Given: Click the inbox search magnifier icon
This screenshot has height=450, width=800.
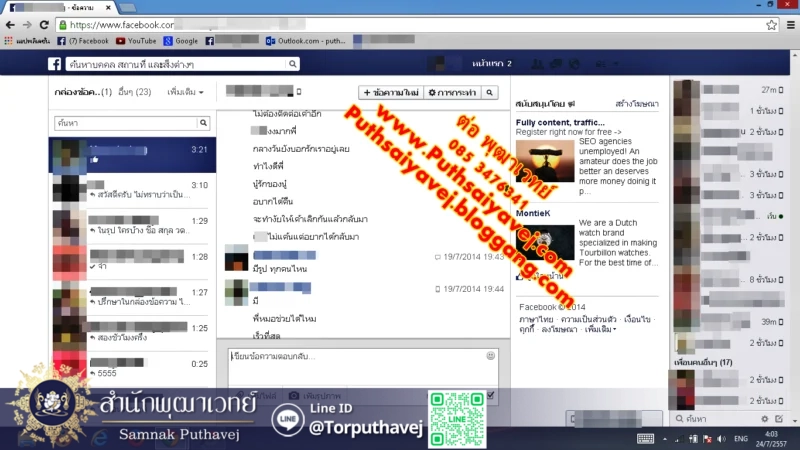Looking at the screenshot, I should point(203,123).
